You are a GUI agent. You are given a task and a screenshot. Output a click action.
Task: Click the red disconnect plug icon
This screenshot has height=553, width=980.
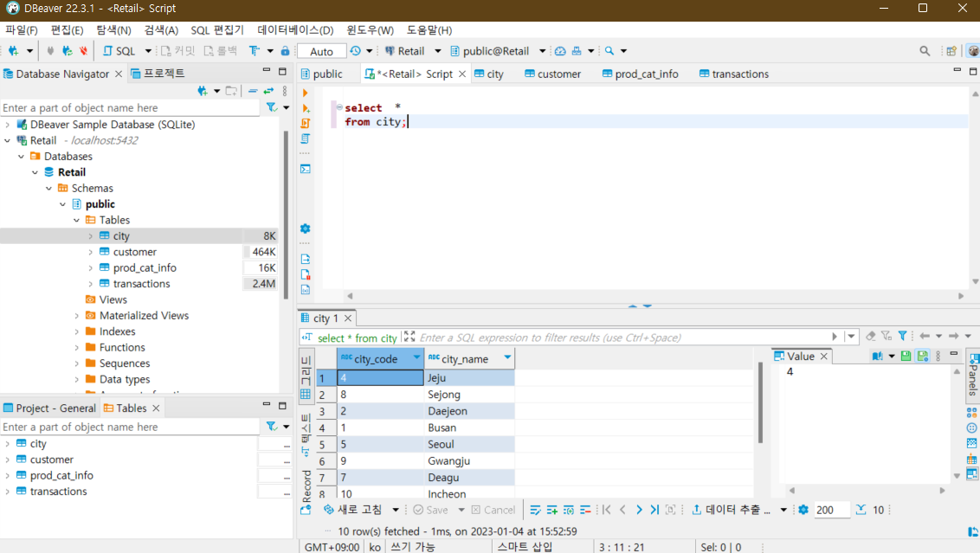coord(83,51)
